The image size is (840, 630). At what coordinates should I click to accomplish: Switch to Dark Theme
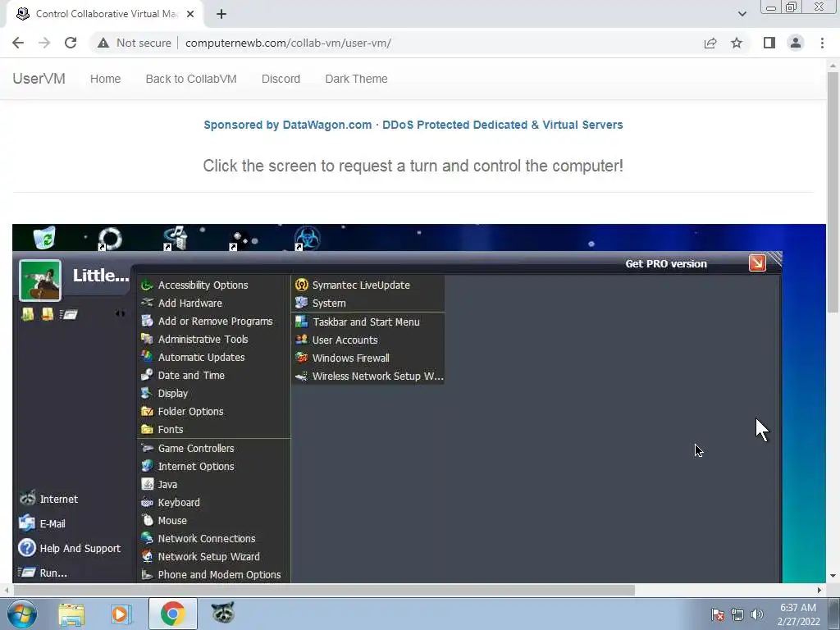tap(356, 79)
